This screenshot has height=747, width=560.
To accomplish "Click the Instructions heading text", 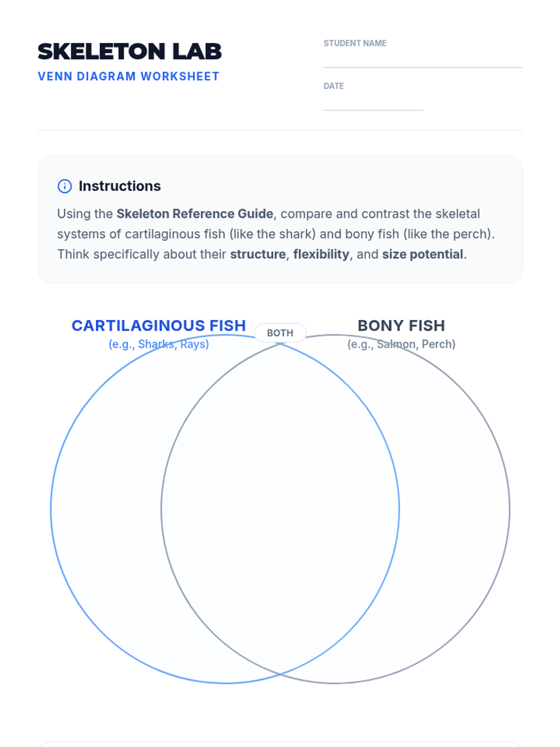I will 119,186.
